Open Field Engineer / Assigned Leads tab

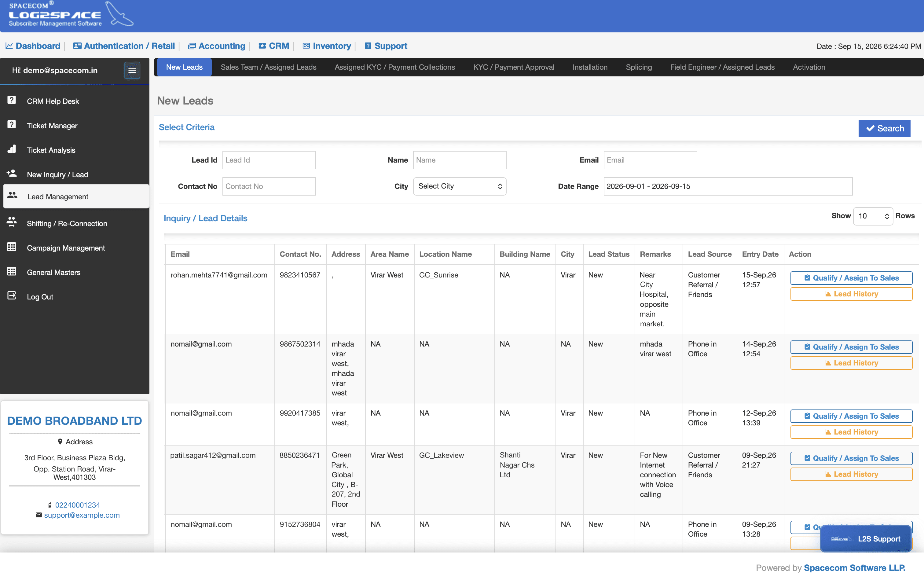click(x=722, y=67)
